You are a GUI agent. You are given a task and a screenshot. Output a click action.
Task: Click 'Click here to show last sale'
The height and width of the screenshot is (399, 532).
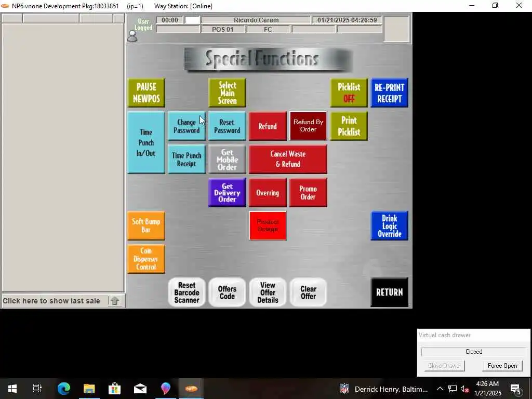point(51,301)
